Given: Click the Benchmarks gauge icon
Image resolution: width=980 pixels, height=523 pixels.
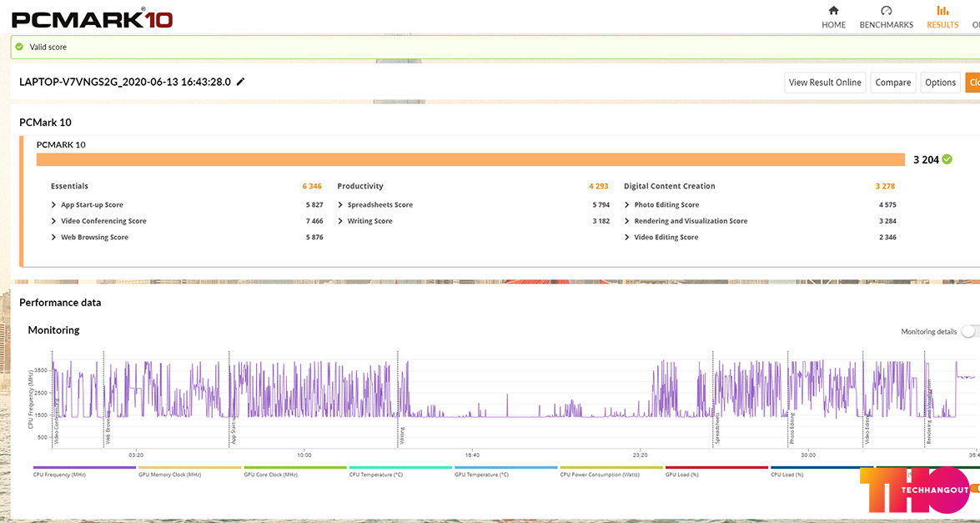Looking at the screenshot, I should 887,11.
